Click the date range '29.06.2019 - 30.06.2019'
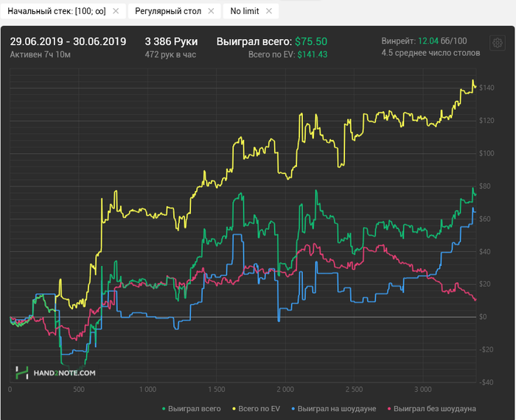Screen dimensions: 516x420 (x=68, y=41)
